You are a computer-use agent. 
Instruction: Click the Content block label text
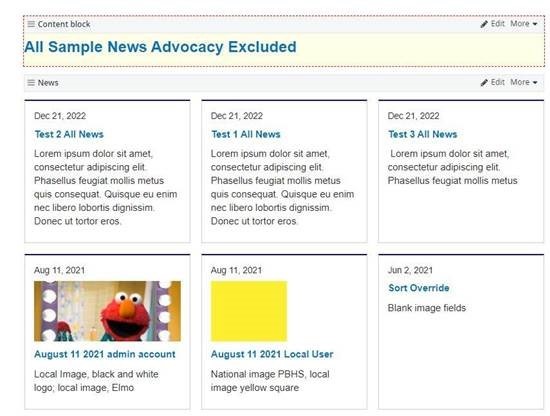64,24
